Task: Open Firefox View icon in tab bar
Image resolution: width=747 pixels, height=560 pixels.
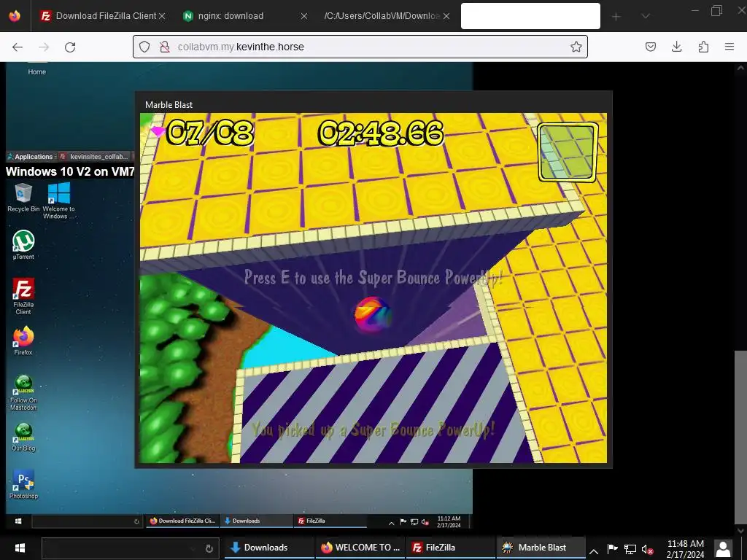Action: (15, 16)
